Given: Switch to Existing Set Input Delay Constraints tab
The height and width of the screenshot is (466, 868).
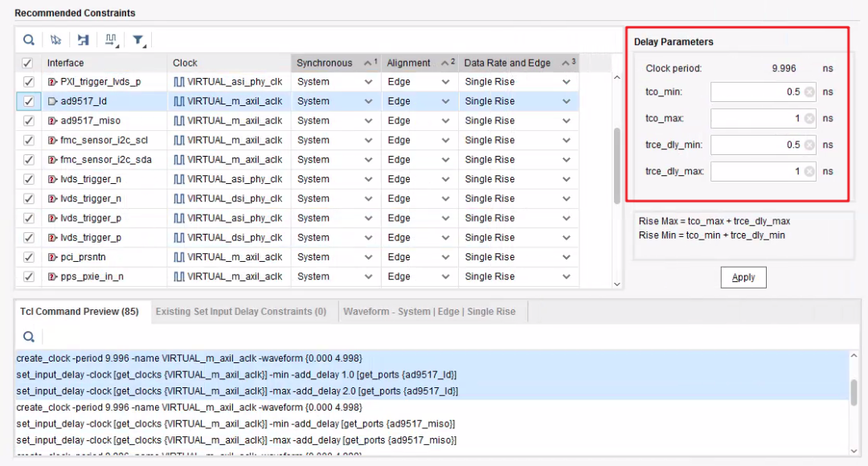Looking at the screenshot, I should (x=240, y=311).
